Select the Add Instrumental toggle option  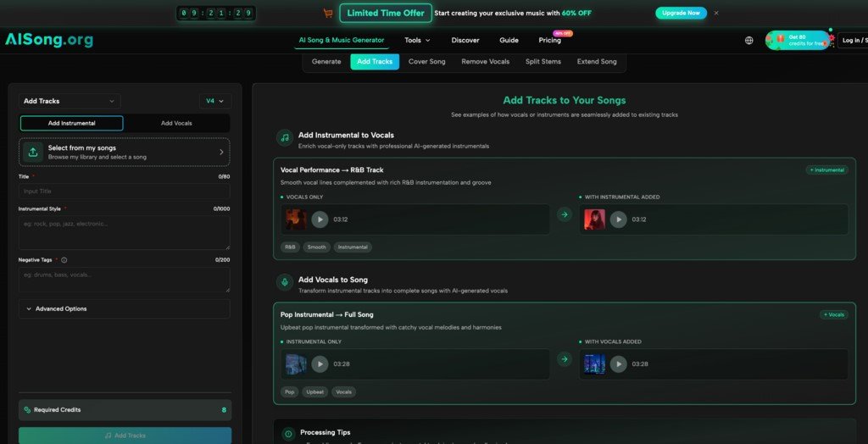[71, 124]
